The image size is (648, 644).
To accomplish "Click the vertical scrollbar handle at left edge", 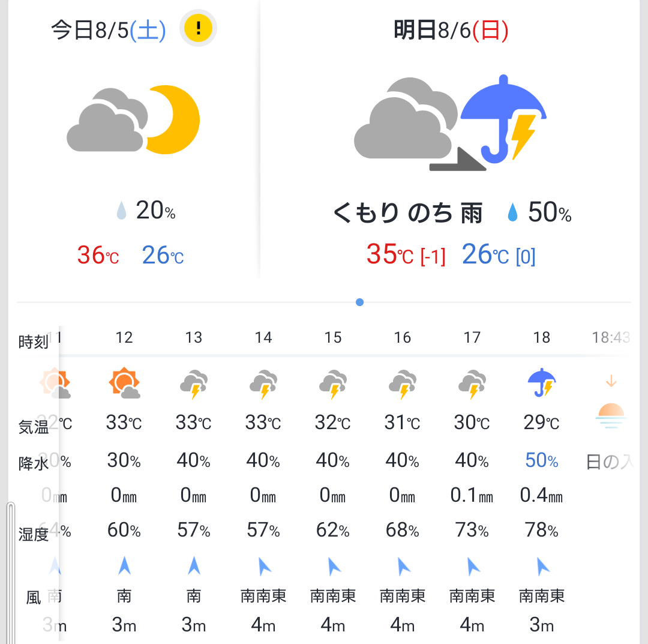I will click(x=10, y=570).
